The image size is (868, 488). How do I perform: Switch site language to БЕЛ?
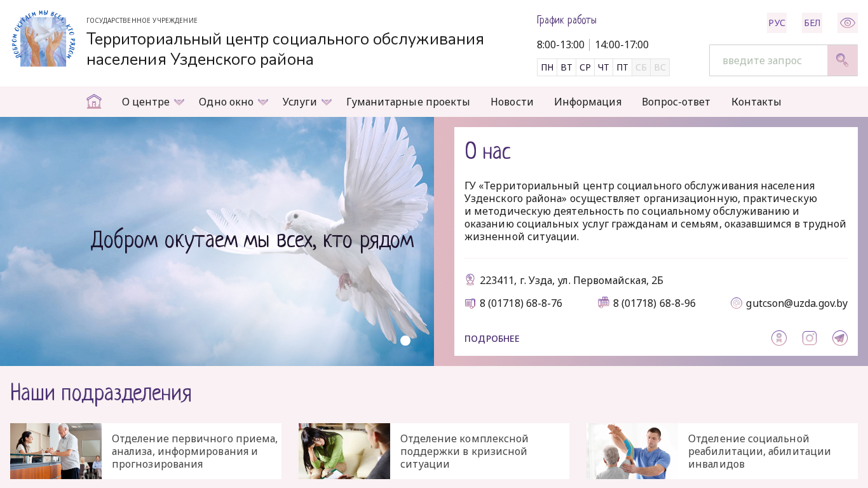[812, 23]
